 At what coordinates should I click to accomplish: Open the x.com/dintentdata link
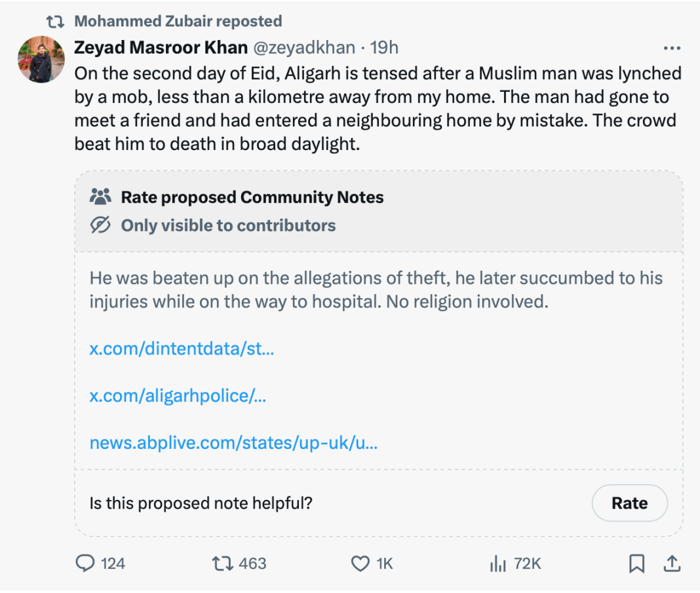click(x=182, y=349)
